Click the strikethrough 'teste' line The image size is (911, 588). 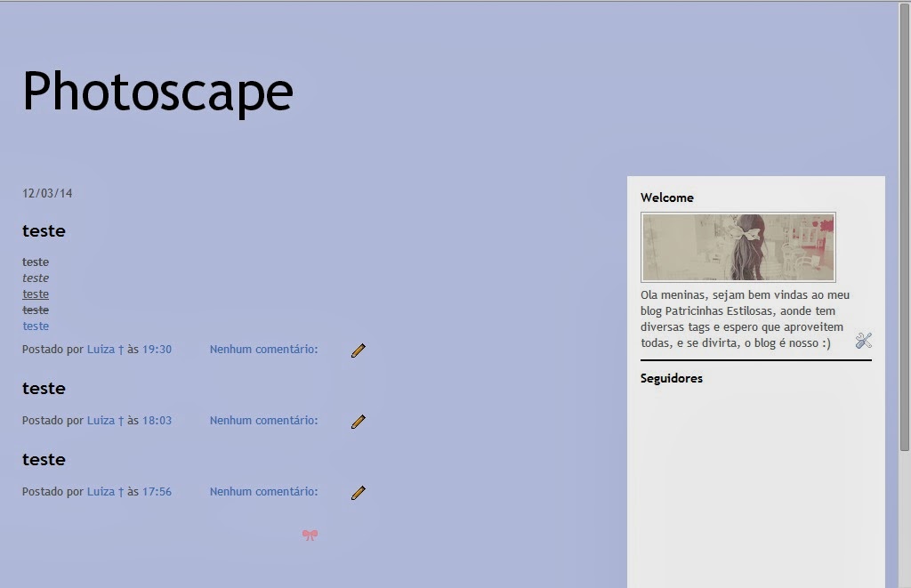point(36,310)
